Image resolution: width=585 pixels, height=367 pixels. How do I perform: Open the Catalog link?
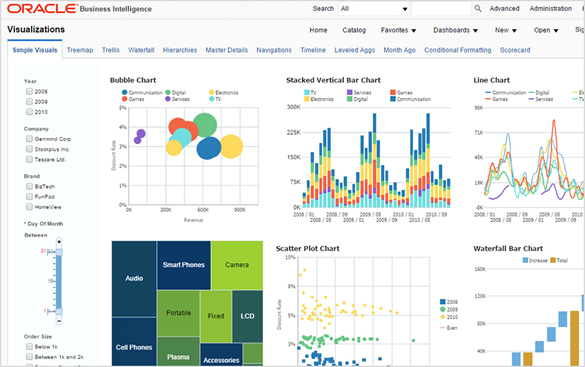click(x=354, y=30)
